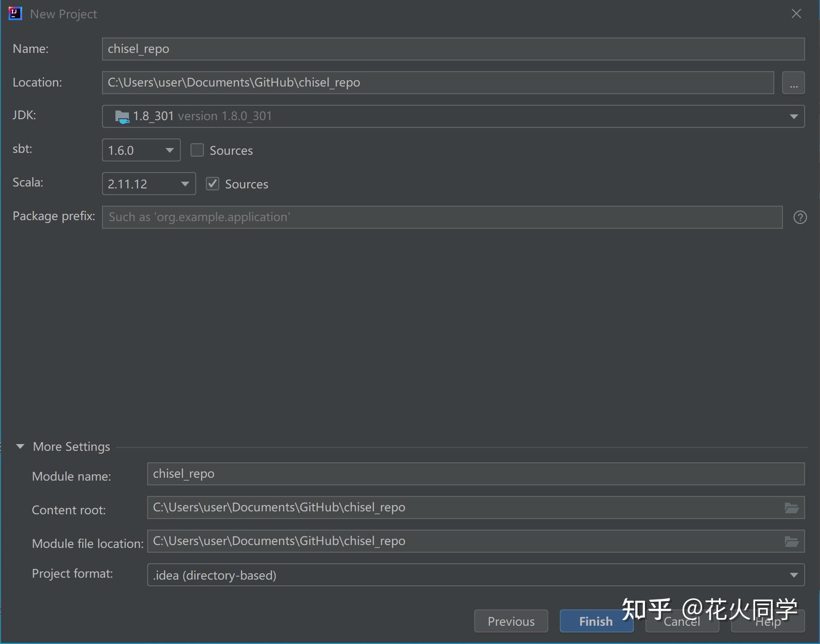Click the Module name text field
This screenshot has height=644, width=820.
476,474
